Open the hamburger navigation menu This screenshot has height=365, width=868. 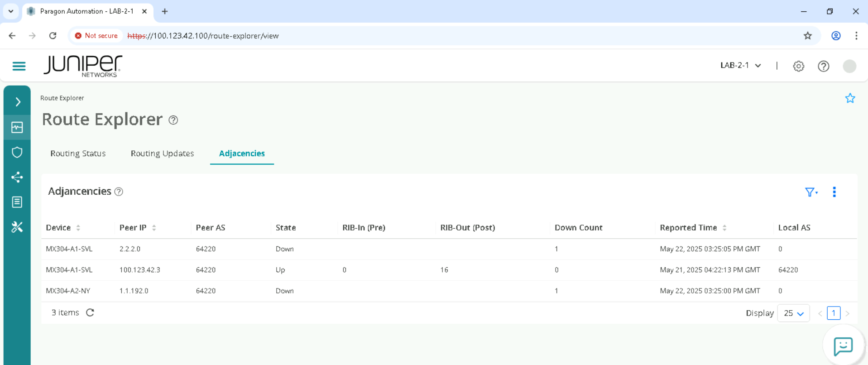(19, 66)
